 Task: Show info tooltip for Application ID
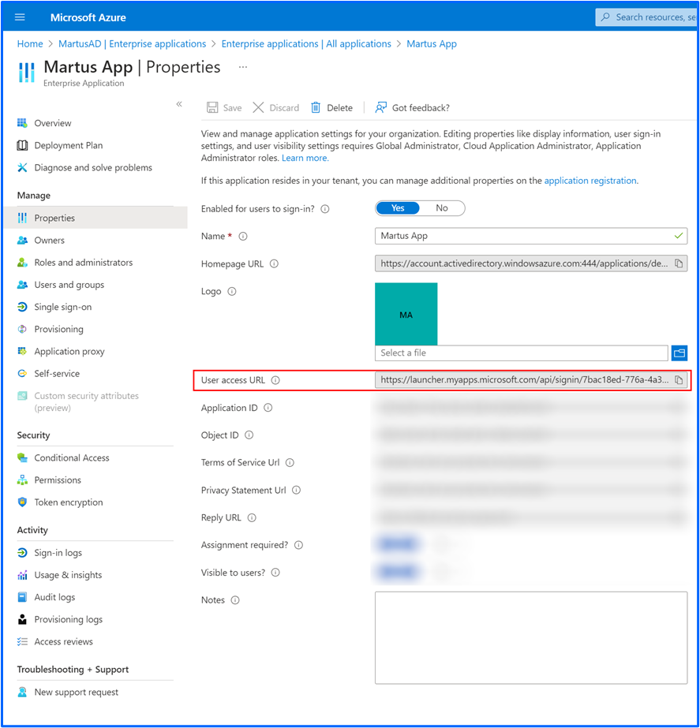point(268,408)
